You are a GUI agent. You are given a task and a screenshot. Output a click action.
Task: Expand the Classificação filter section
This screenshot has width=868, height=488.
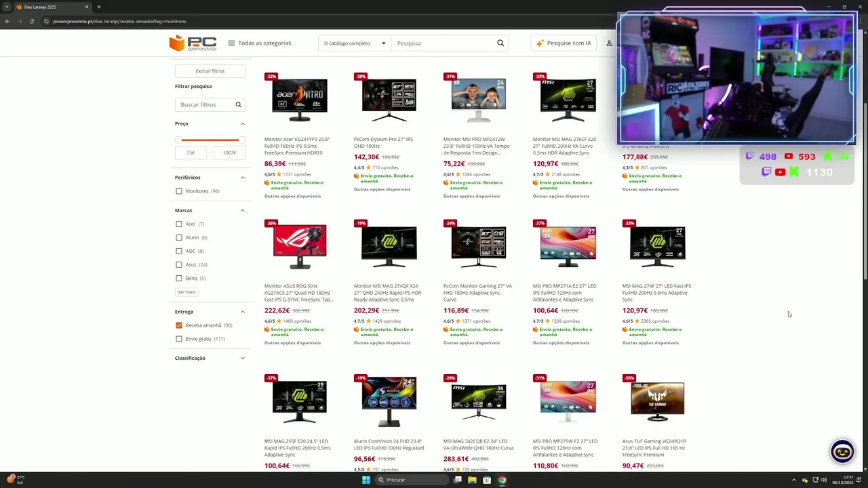243,358
